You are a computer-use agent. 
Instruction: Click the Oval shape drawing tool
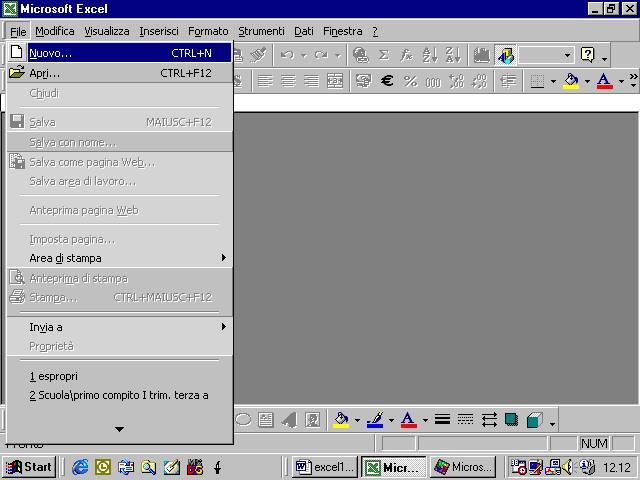(x=244, y=420)
